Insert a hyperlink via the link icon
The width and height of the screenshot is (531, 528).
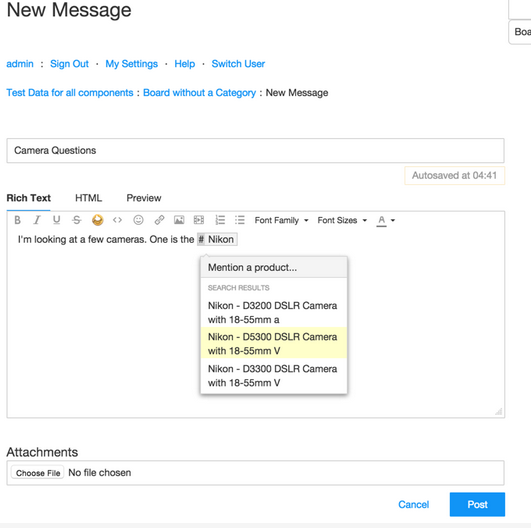pyautogui.click(x=159, y=220)
